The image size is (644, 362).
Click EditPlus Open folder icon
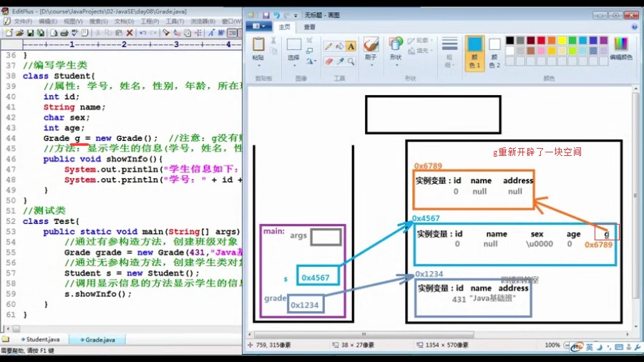click(19, 33)
